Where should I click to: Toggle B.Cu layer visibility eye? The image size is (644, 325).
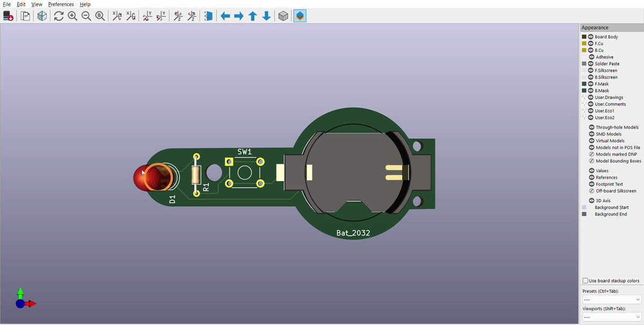[x=590, y=50]
